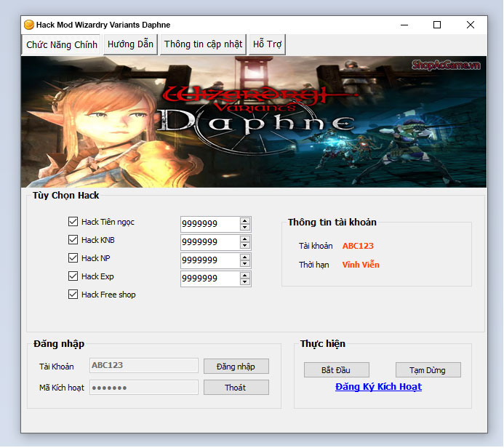Image resolution: width=504 pixels, height=448 pixels.
Task: Click the Bắt Đầu button
Action: tap(336, 370)
